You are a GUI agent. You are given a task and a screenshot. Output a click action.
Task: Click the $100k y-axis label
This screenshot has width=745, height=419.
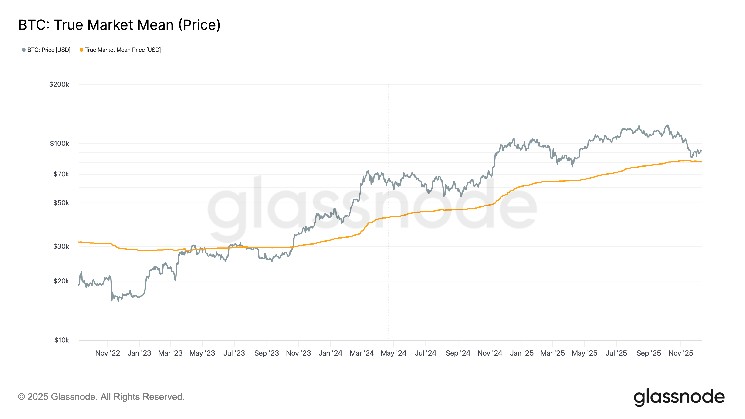[60, 144]
